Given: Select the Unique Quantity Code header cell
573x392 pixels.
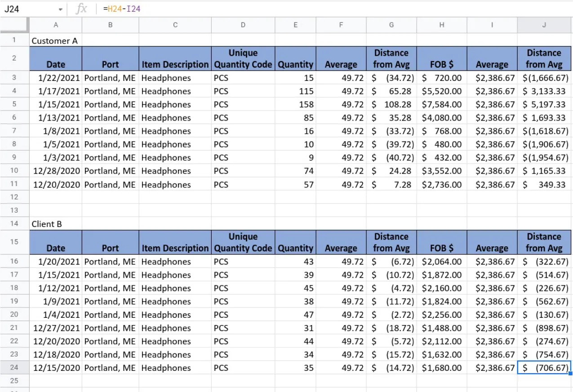Looking at the screenshot, I should point(243,58).
